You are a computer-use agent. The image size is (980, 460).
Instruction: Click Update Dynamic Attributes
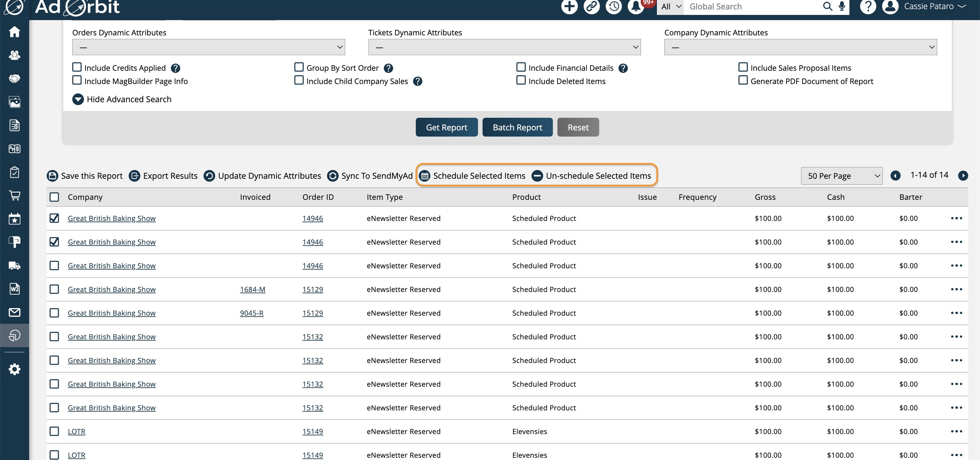(x=262, y=176)
